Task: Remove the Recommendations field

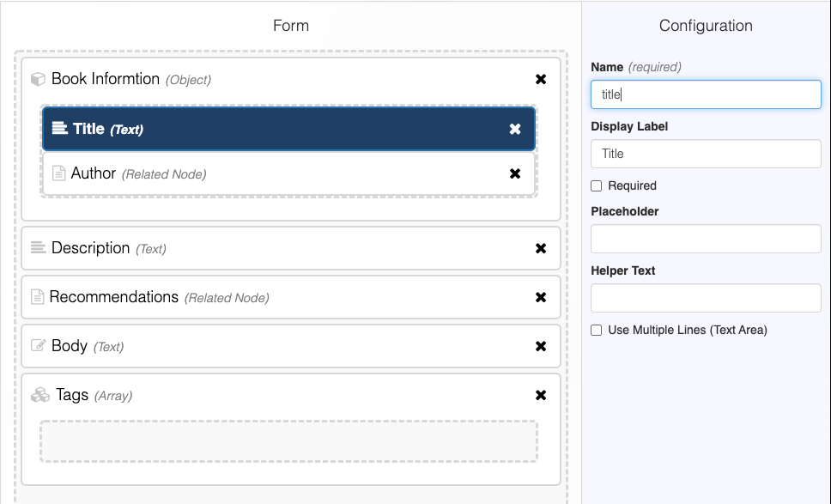Action: [541, 297]
